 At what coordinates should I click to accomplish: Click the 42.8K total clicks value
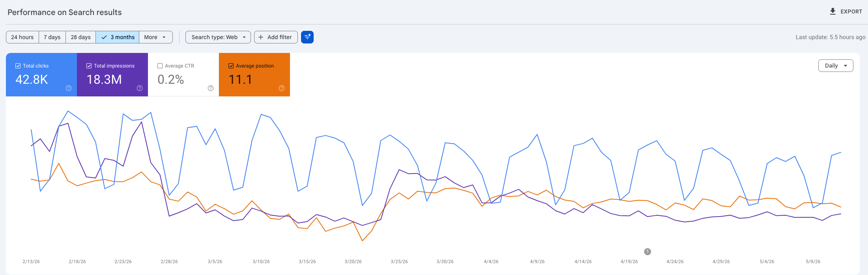32,79
